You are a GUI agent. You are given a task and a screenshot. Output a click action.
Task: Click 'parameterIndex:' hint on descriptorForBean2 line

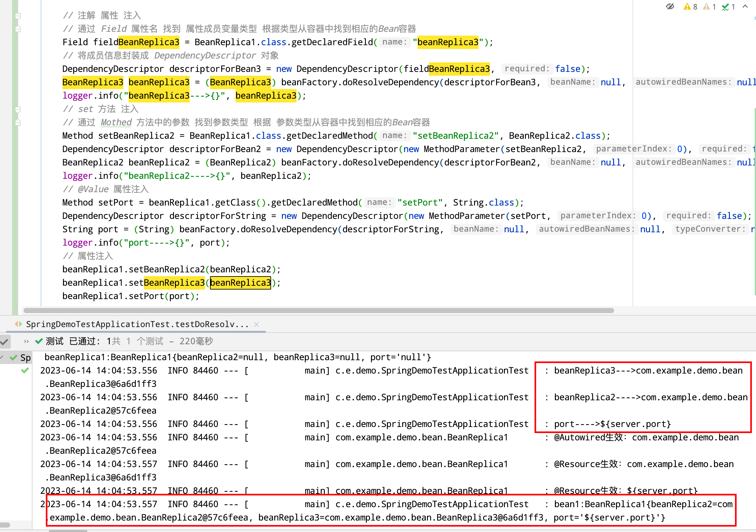pos(633,149)
